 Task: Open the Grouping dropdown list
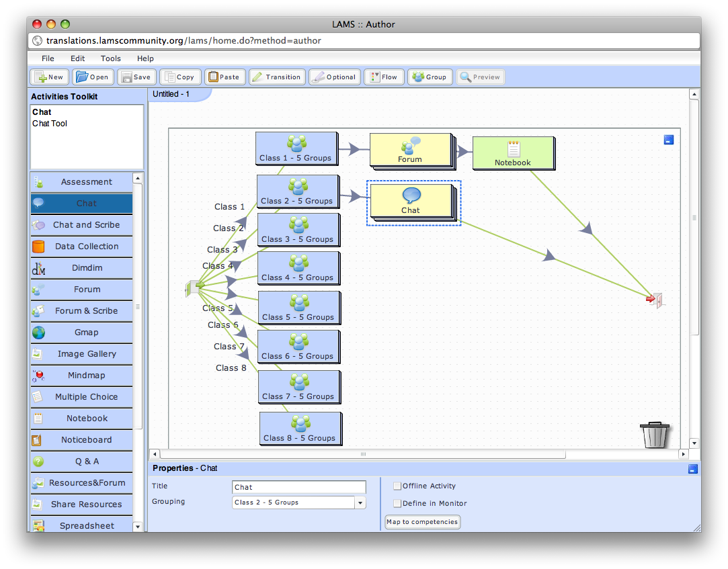pyautogui.click(x=360, y=502)
